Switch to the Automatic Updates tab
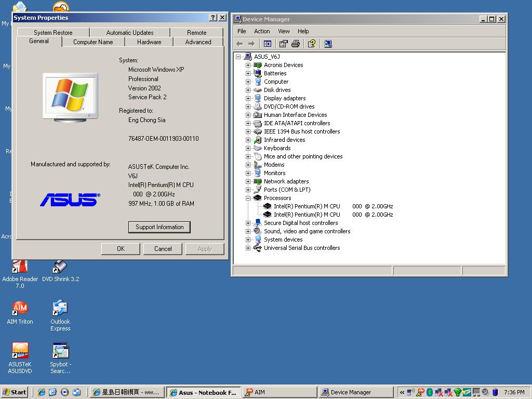This screenshot has width=532, height=399. coord(129,33)
